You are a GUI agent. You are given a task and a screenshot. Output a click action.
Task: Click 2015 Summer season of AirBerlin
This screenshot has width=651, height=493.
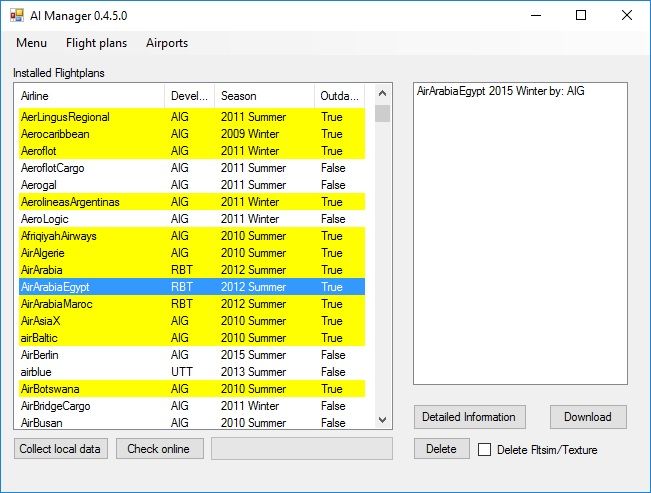coord(253,355)
